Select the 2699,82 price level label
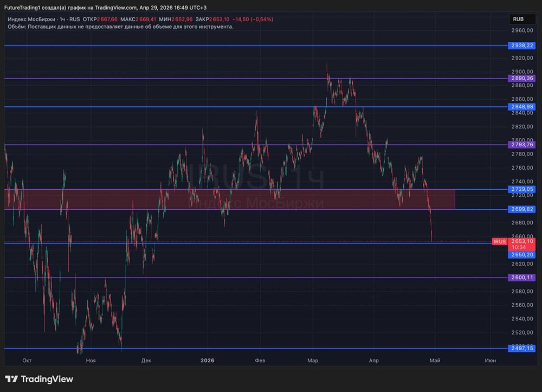Screen dimensions: 542x392 (x=521, y=209)
